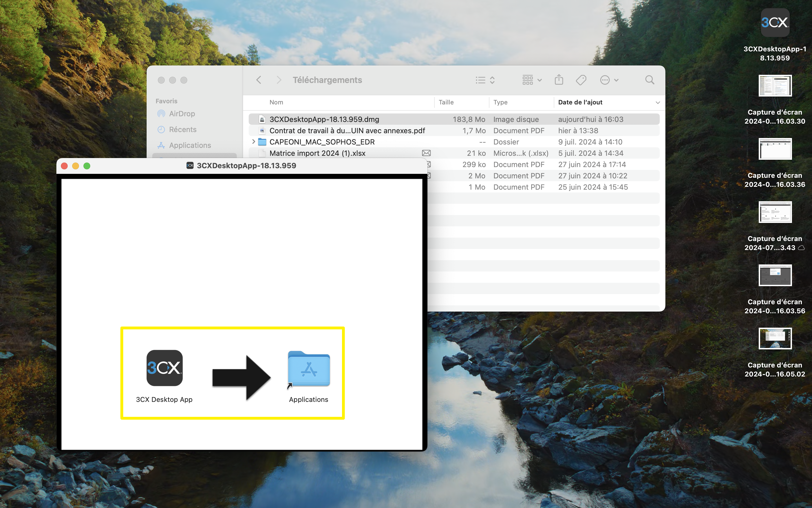Select the file 3CXDesktopApp-18.13.959.dmg
Image resolution: width=812 pixels, height=508 pixels.
(324, 119)
